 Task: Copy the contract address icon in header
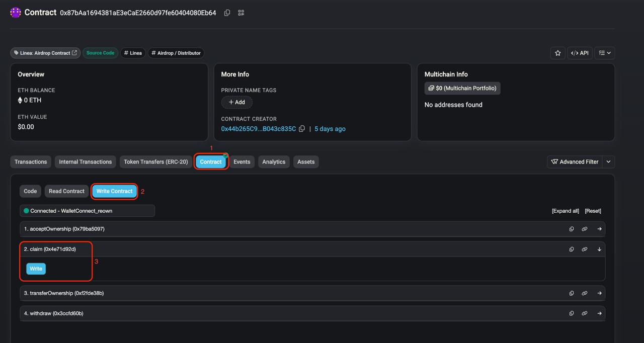(227, 13)
